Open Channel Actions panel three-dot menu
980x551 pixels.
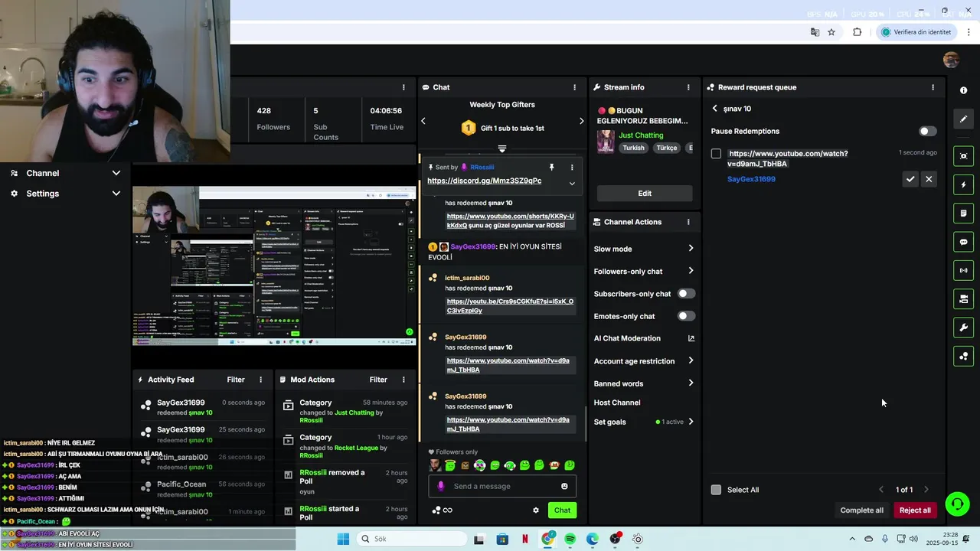[x=688, y=222]
